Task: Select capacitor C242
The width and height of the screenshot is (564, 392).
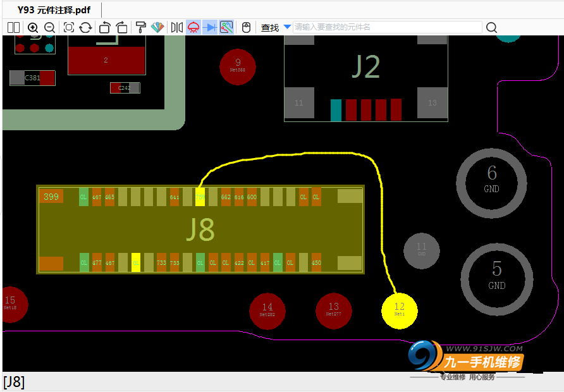Action: coord(125,88)
